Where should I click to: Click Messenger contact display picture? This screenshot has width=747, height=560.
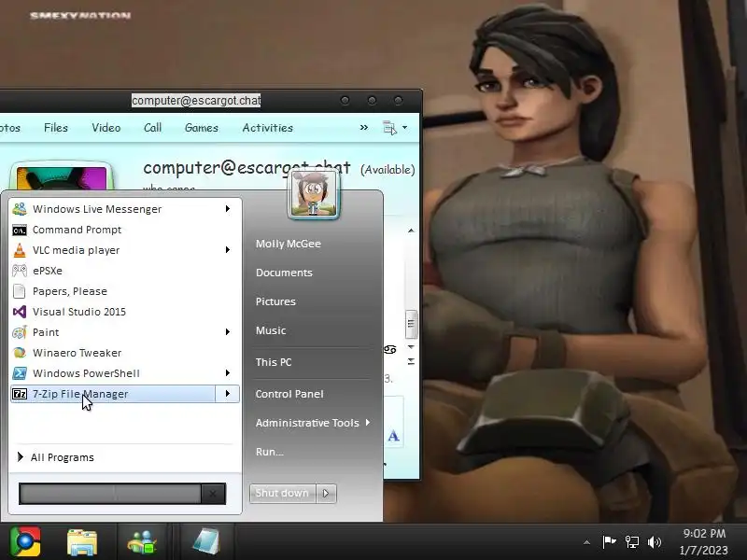point(62,177)
